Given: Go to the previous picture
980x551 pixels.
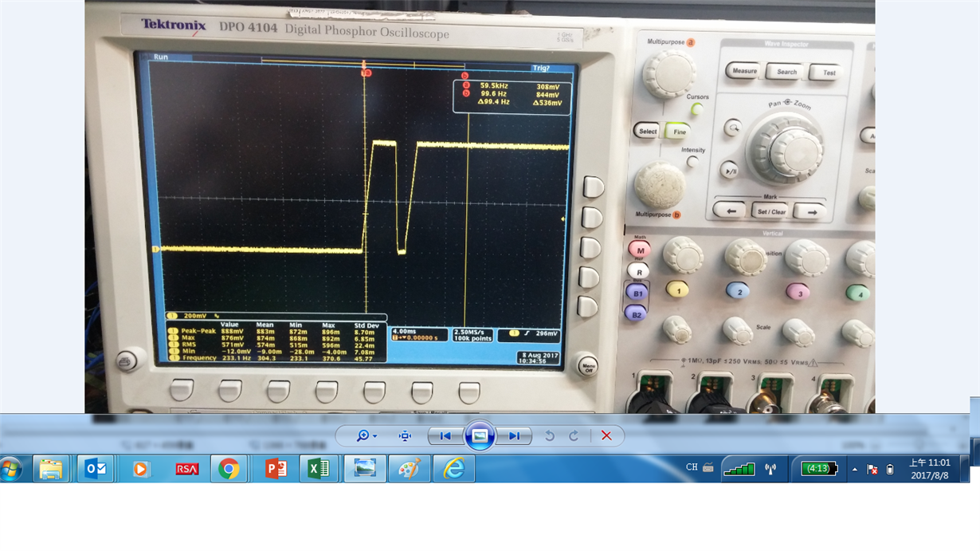Looking at the screenshot, I should [x=445, y=435].
